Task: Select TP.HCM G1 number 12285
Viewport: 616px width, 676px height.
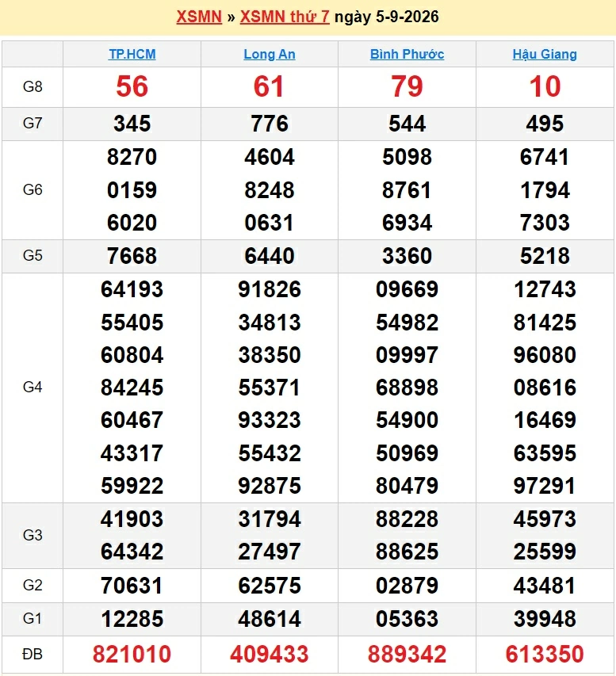Action: (132, 619)
